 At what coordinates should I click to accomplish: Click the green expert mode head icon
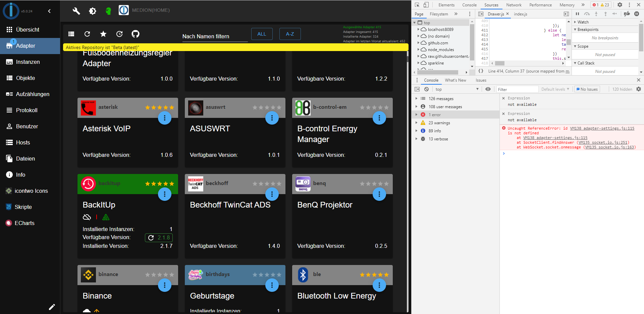pos(108,11)
